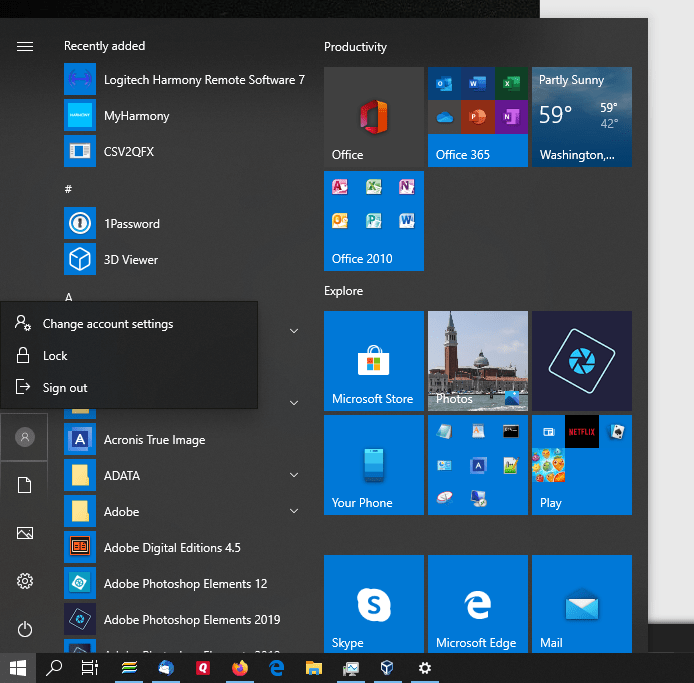Click the Recently added header
The image size is (694, 683).
point(104,46)
